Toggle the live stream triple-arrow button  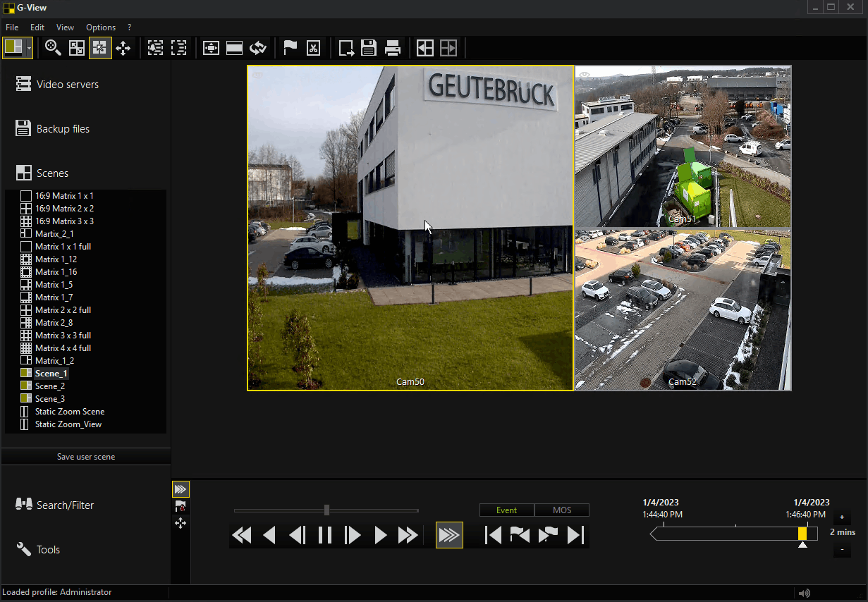[450, 536]
